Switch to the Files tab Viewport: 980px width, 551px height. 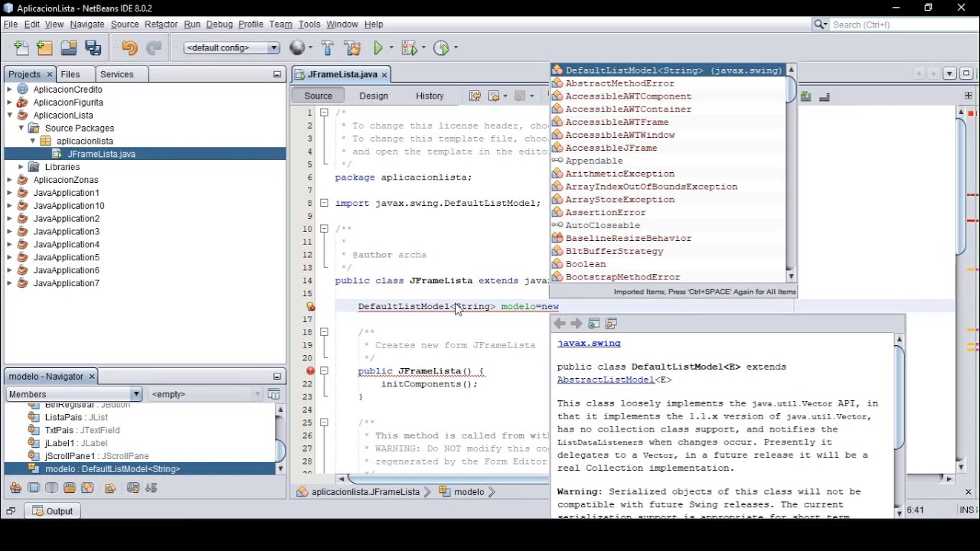(x=70, y=74)
